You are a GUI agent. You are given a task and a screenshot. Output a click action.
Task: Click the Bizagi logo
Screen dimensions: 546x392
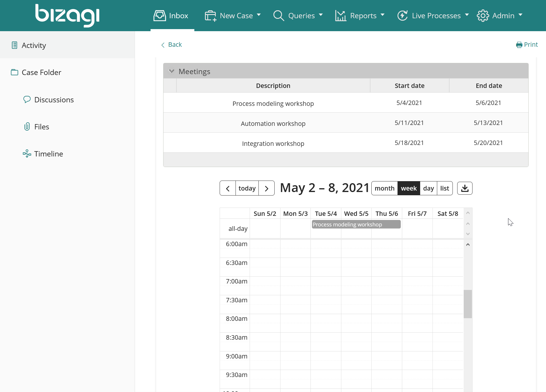pos(67,15)
